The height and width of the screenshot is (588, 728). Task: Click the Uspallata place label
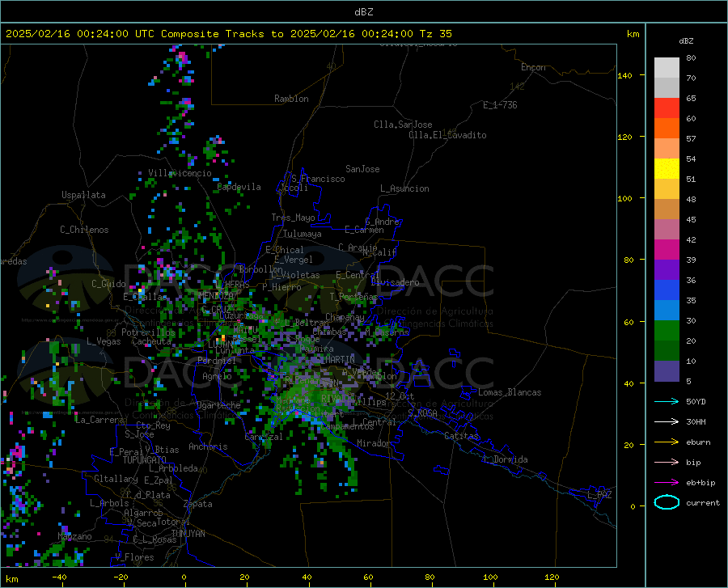(83, 195)
